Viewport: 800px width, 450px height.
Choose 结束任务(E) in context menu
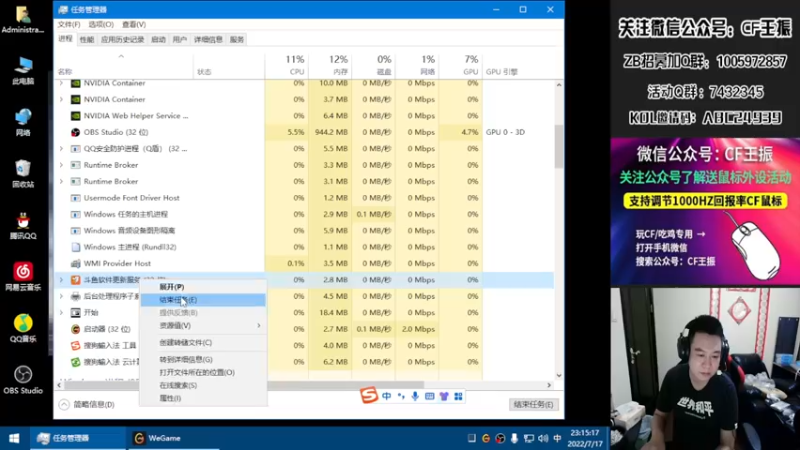point(203,299)
